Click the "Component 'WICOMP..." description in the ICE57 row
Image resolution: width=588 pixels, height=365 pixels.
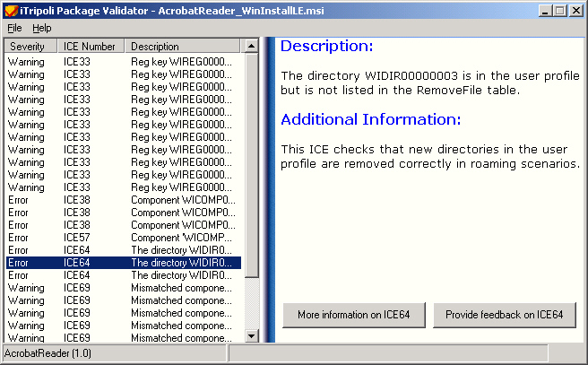[181, 238]
